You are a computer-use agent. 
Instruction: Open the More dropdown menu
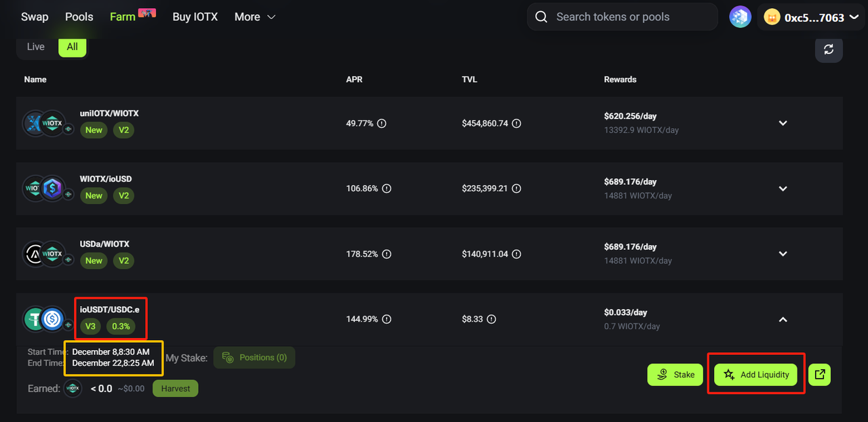click(x=255, y=17)
